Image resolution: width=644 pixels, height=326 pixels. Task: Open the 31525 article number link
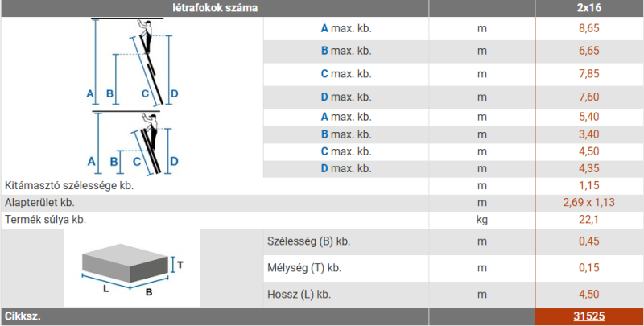588,317
